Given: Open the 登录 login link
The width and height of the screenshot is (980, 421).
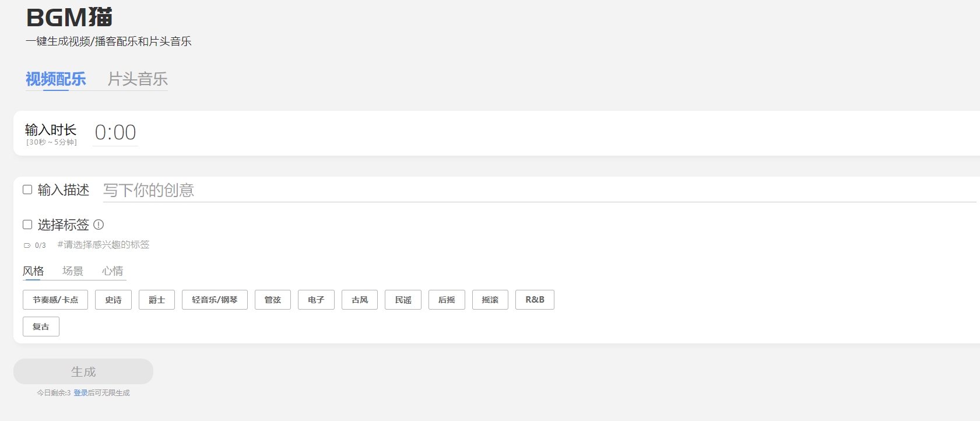Looking at the screenshot, I should point(80,393).
